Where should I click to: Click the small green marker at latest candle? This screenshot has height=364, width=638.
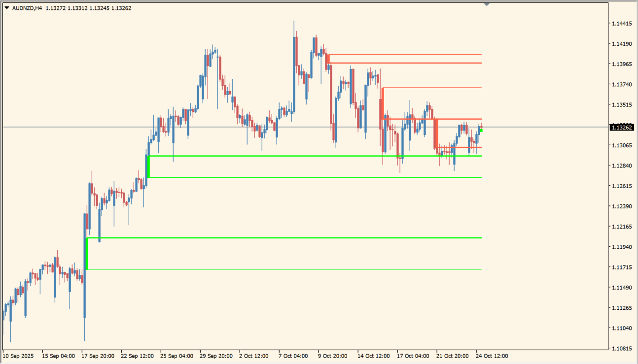(x=481, y=130)
